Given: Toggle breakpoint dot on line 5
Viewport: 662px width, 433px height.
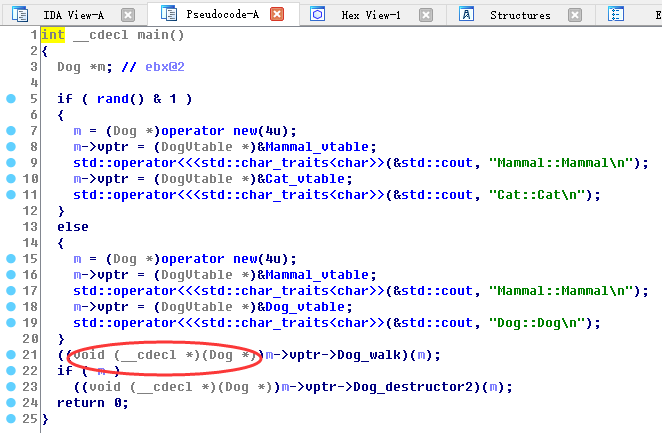Looking at the screenshot, I should click(11, 99).
